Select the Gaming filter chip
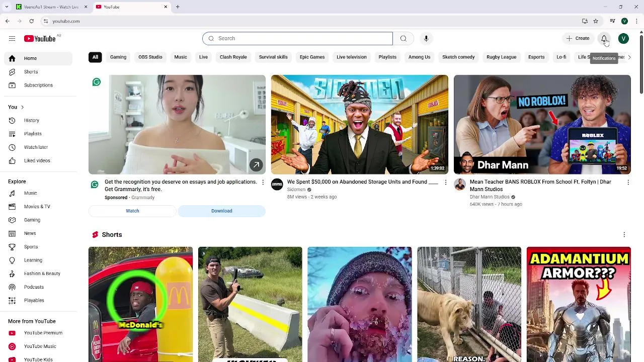 tap(118, 57)
